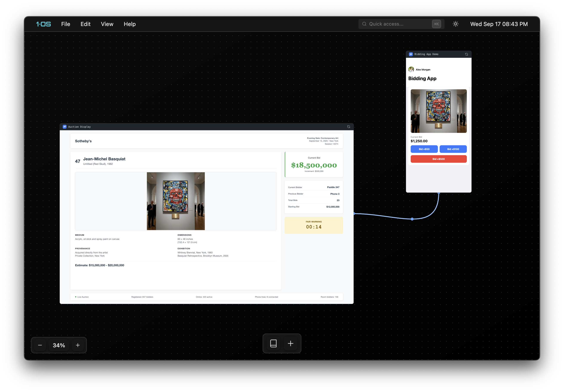The width and height of the screenshot is (564, 392).
Task: Click the 34% zoom level indicator
Action: [x=59, y=345]
